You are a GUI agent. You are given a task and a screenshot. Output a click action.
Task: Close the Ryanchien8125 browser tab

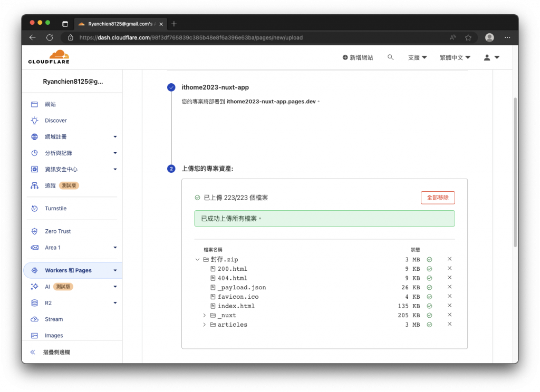click(161, 24)
